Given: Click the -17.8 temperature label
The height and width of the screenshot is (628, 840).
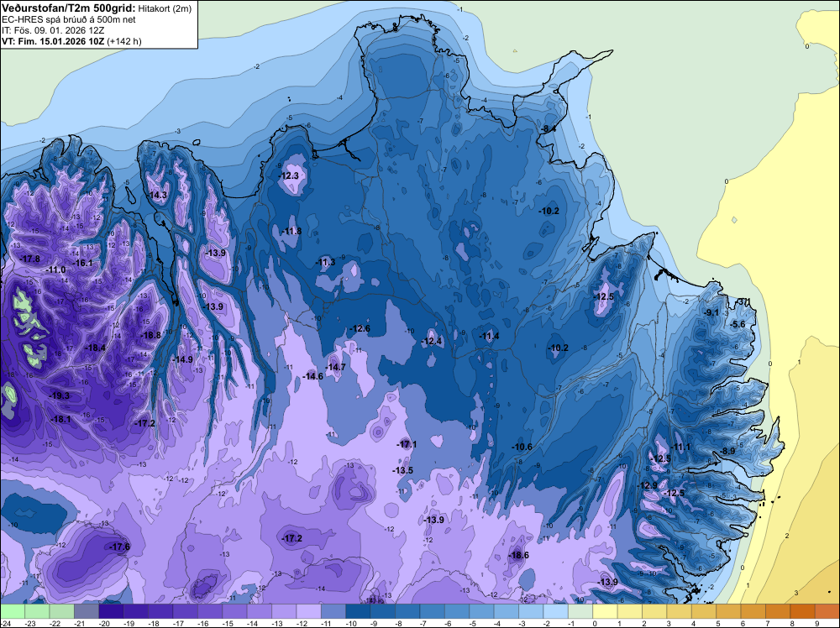Looking at the screenshot, I should [29, 259].
